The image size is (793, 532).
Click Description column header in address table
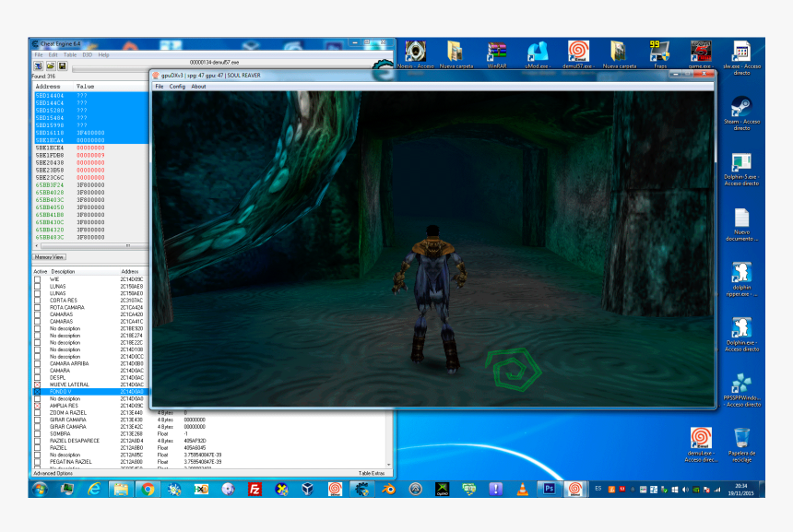64,272
